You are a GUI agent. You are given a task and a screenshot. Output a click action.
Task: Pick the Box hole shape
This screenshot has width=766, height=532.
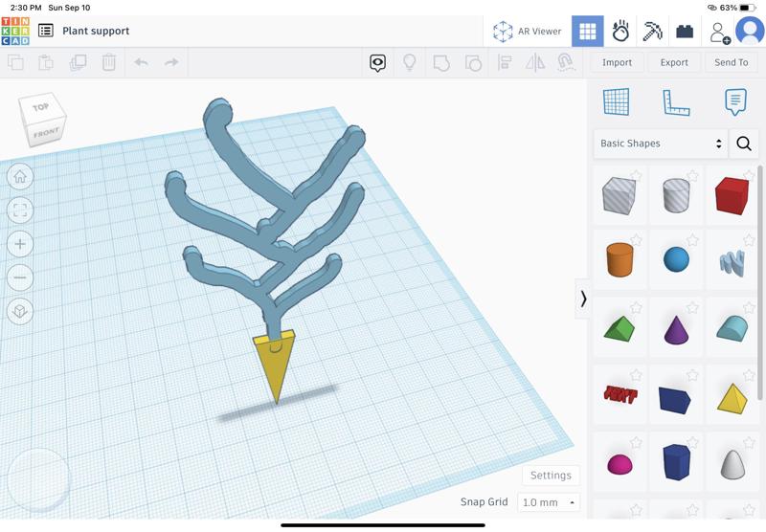tap(619, 195)
